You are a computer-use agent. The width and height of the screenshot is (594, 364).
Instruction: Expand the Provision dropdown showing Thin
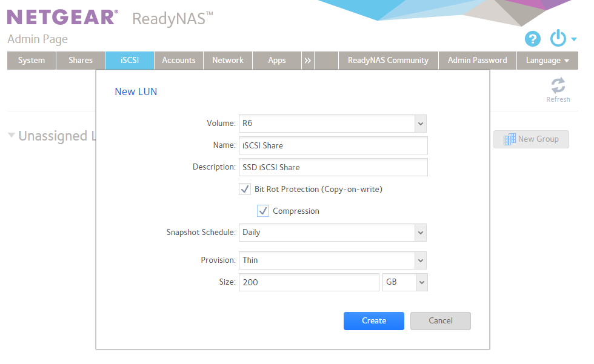(333, 260)
